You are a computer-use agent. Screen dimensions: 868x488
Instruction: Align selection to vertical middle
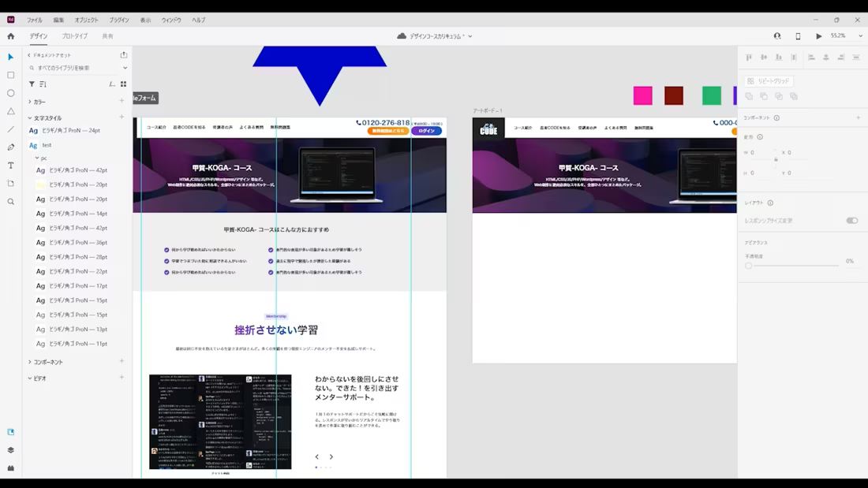pos(764,57)
